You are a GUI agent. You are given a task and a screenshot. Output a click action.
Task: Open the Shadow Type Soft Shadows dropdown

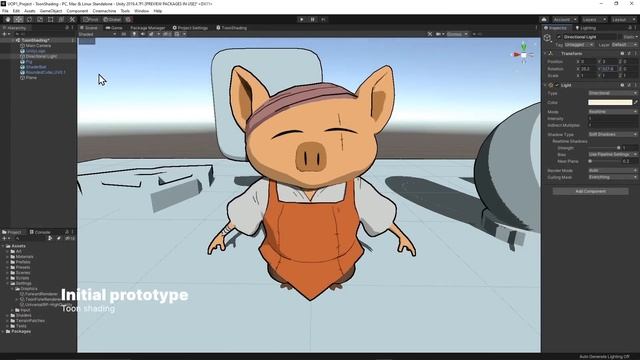[x=612, y=134]
